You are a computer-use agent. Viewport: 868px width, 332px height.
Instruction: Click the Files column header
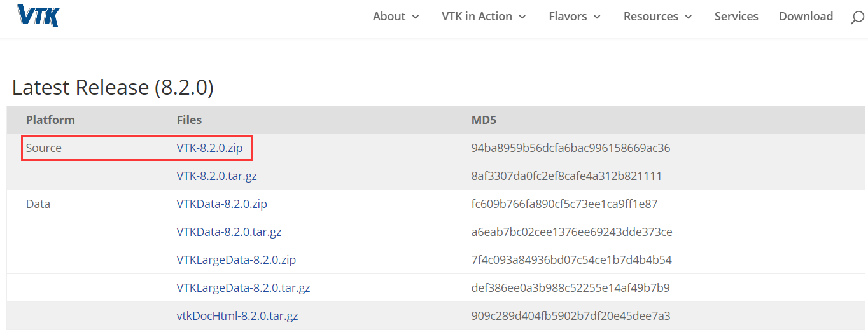tap(189, 120)
